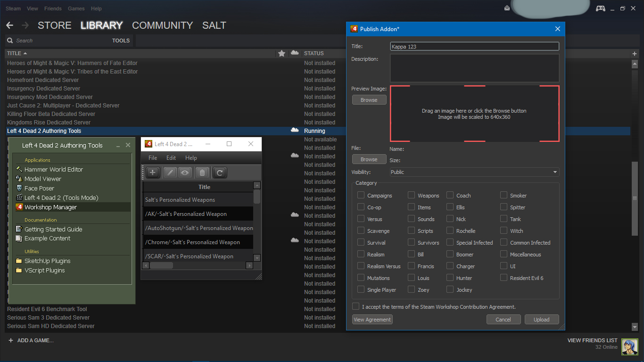This screenshot has height=362, width=644.
Task: Open VIEW FRIENDS LIST
Action: pos(592,340)
